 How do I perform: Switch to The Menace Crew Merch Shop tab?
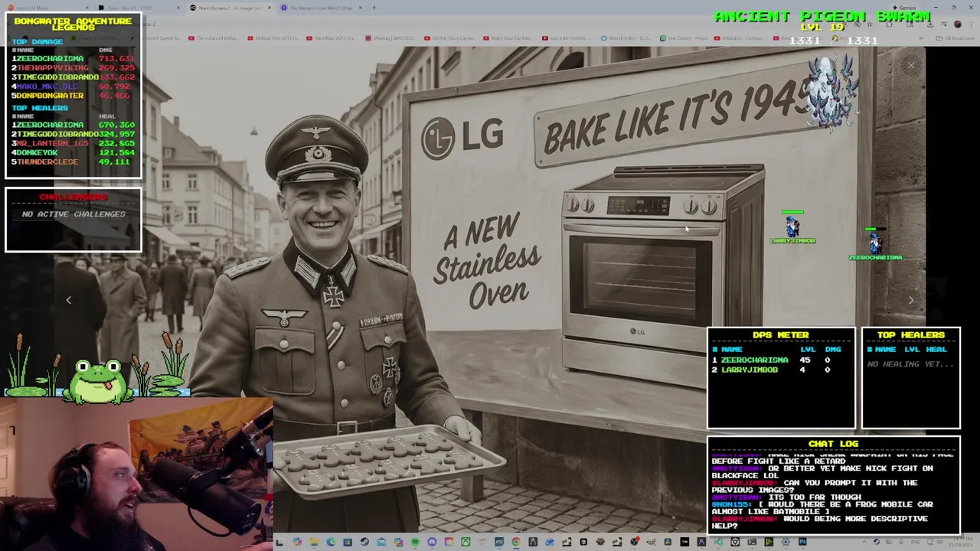[x=320, y=8]
